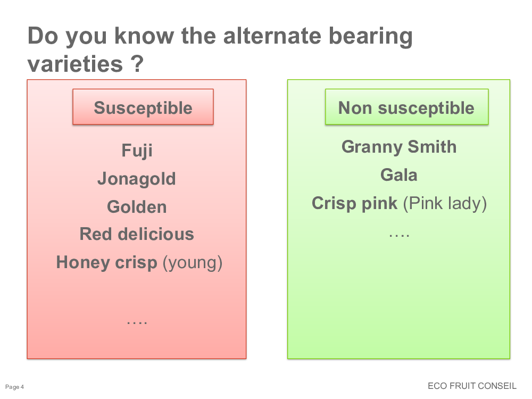
Task: Click the empty area of the green panel
Action: (398, 298)
